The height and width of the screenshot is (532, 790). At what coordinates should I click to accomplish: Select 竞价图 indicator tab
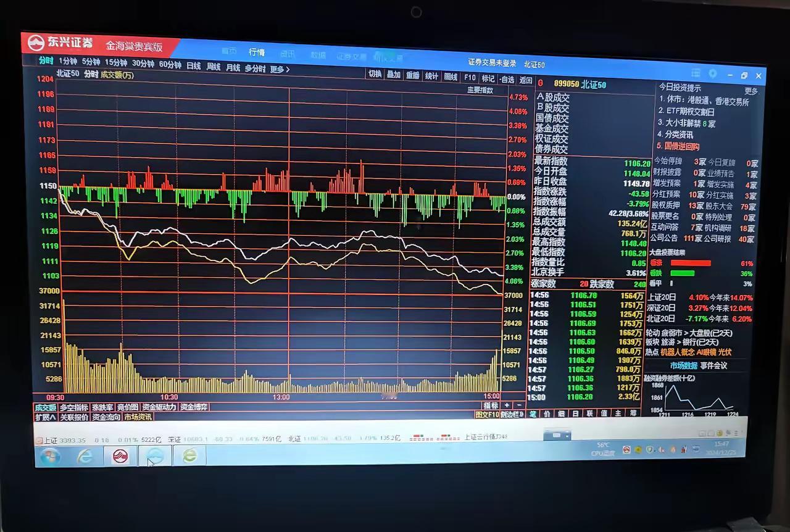[x=128, y=407]
